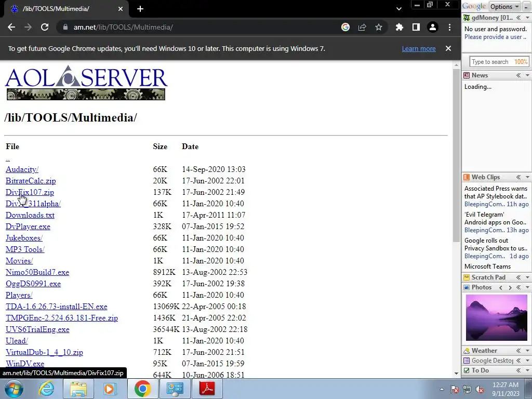This screenshot has width=532, height=399.
Task: Click the purple mountain photo thumbnail
Action: click(x=496, y=317)
